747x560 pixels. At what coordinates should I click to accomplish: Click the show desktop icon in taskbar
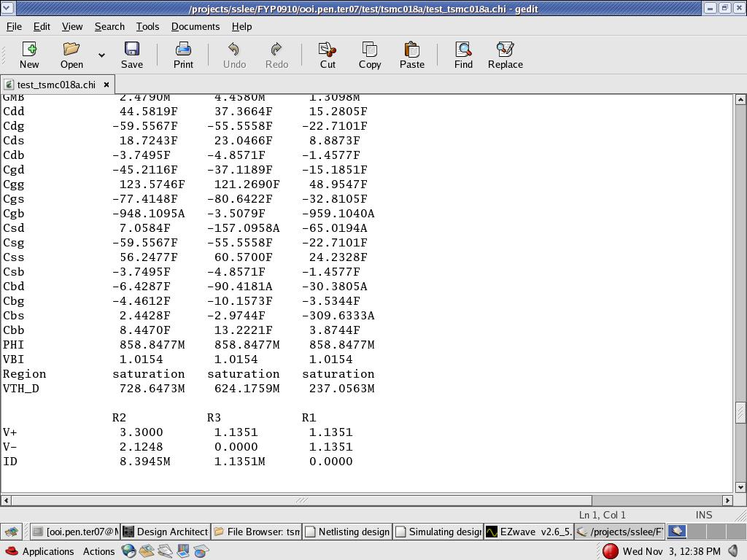tap(12, 532)
